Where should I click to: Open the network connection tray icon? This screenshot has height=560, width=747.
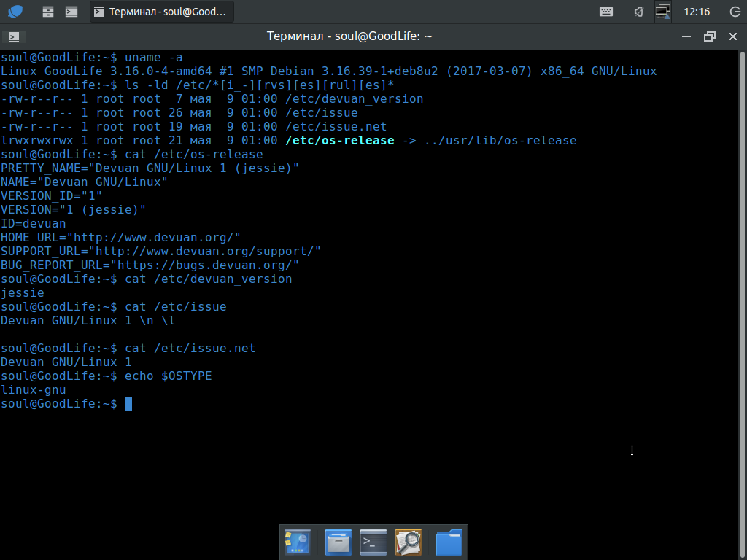coord(662,12)
